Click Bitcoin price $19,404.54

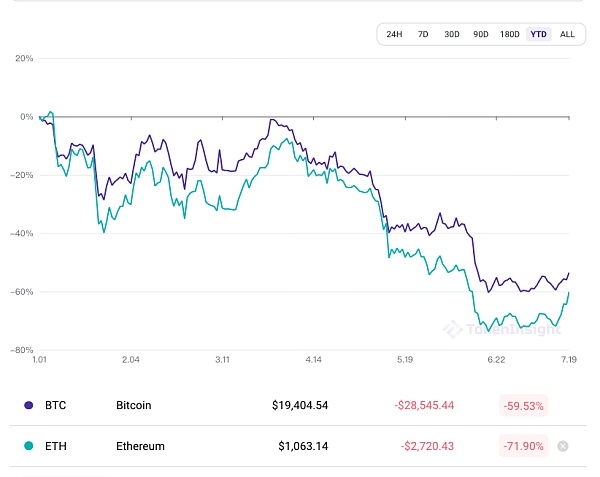300,406
